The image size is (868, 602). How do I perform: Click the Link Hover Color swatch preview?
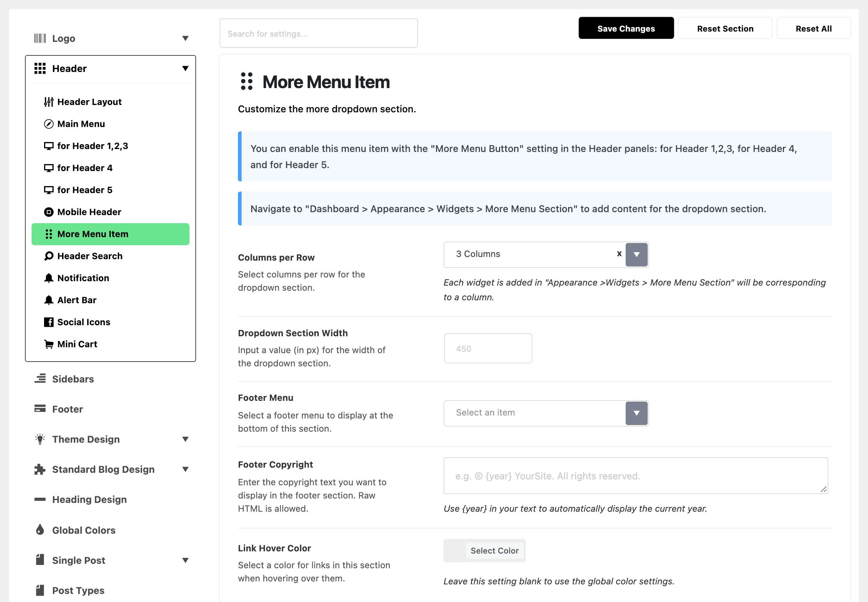(455, 551)
